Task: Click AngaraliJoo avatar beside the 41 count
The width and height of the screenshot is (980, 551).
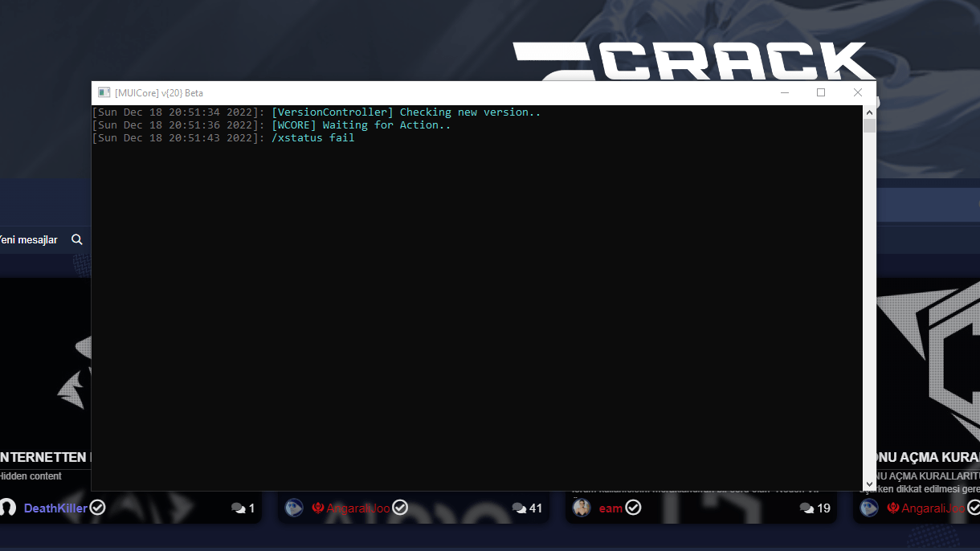Action: coord(294,508)
